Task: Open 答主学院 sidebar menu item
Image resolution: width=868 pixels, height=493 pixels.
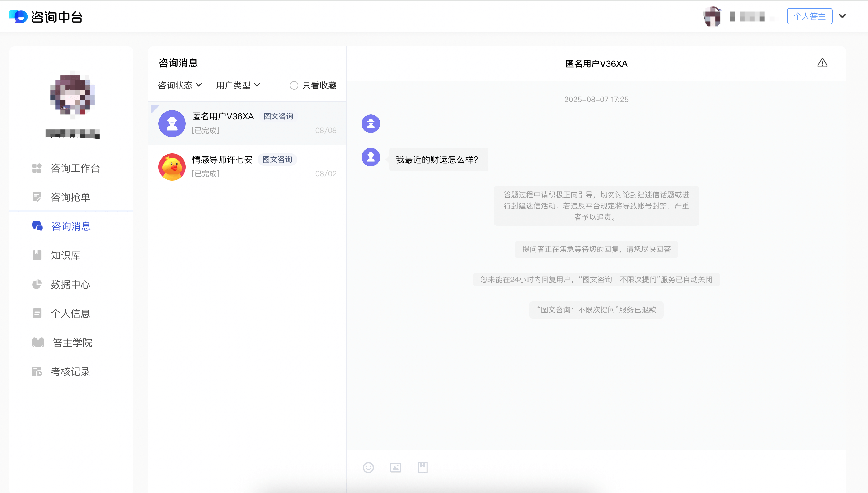Action: click(x=72, y=343)
